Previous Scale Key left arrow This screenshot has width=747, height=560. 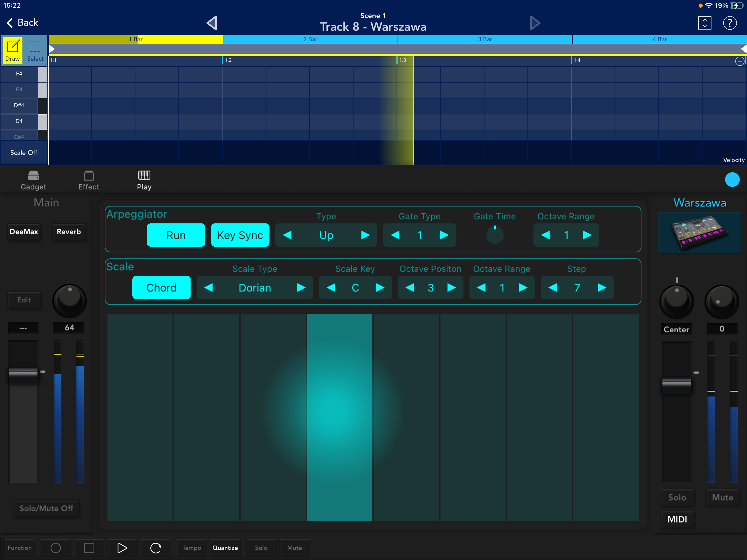click(x=331, y=287)
